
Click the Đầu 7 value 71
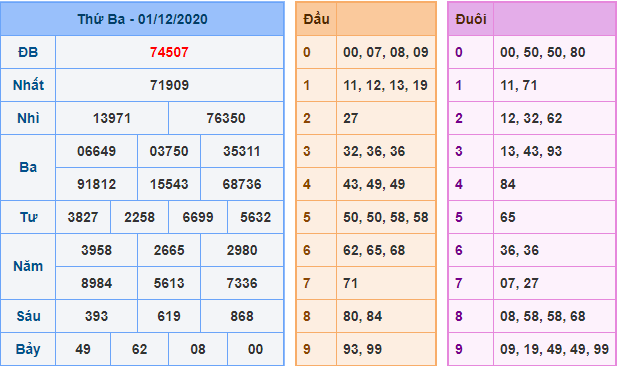tap(350, 284)
